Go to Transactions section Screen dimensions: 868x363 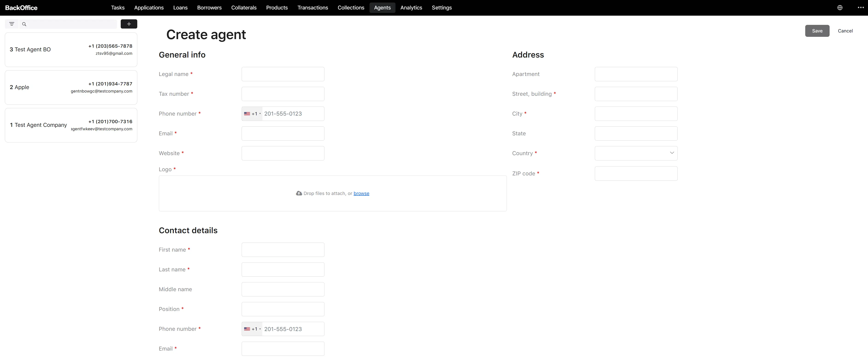(312, 7)
